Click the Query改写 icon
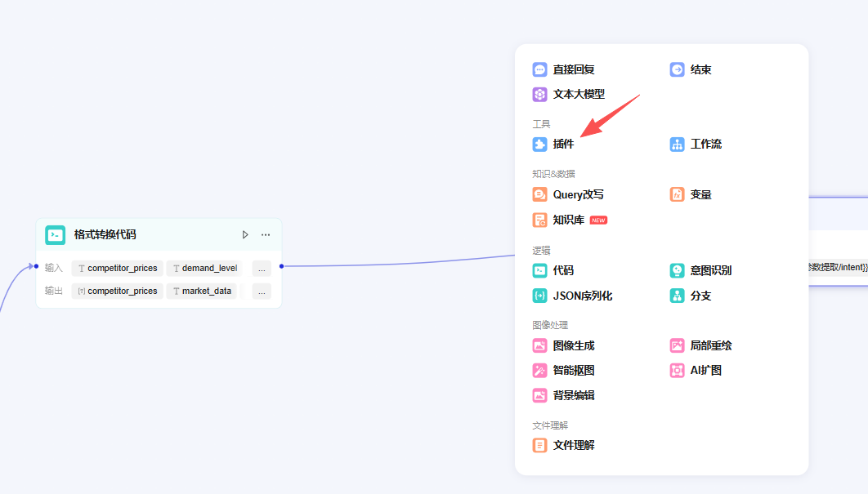The width and height of the screenshot is (868, 494). tap(539, 194)
